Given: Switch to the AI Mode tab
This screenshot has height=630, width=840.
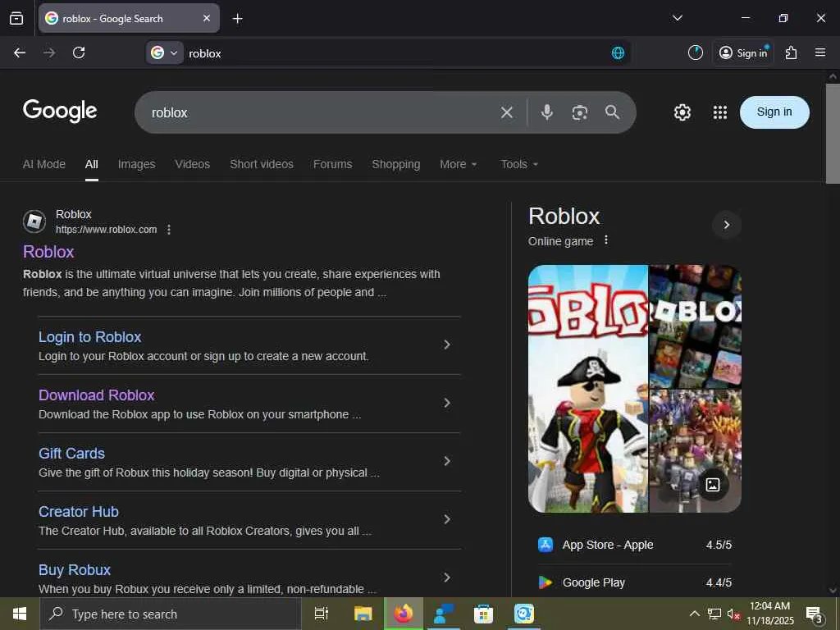Looking at the screenshot, I should point(44,164).
